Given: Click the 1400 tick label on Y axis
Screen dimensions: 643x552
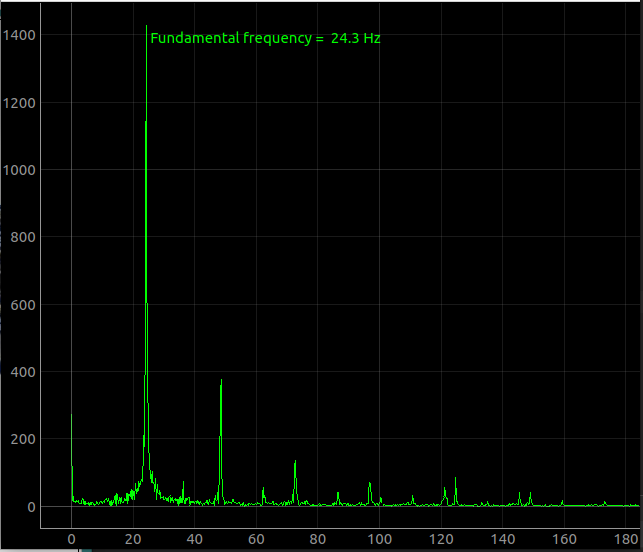Looking at the screenshot, I should pos(20,35).
